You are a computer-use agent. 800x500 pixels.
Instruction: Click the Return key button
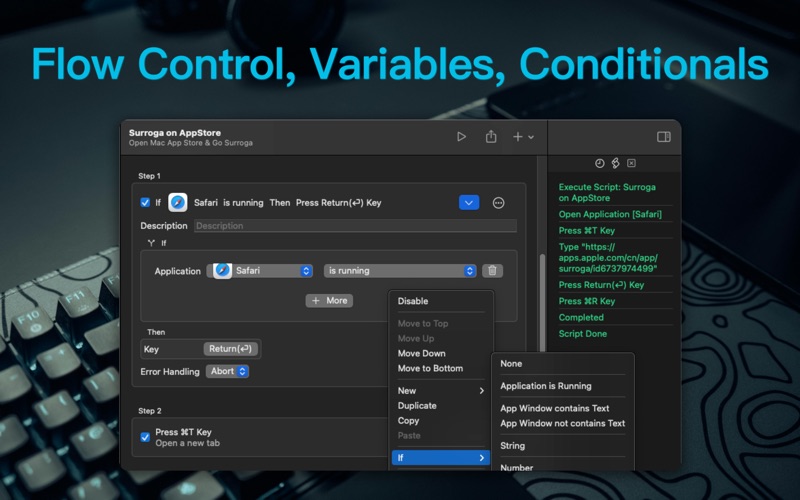[231, 349]
